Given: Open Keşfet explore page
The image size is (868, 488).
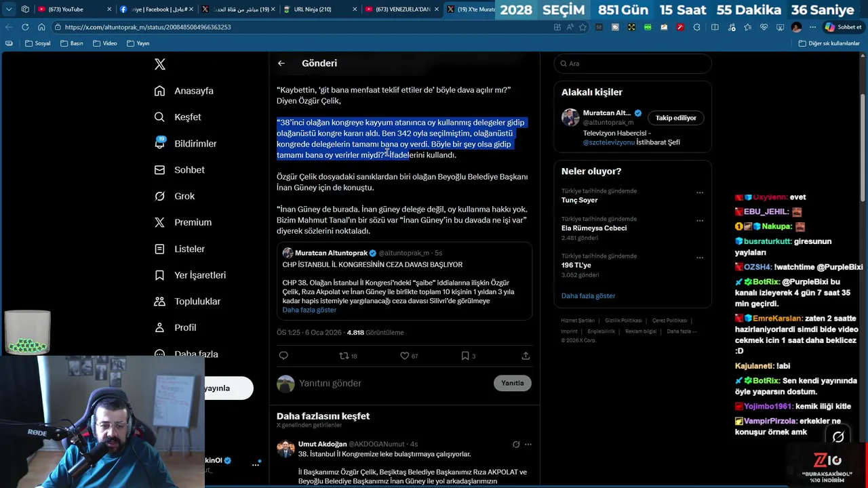Looking at the screenshot, I should [178, 117].
